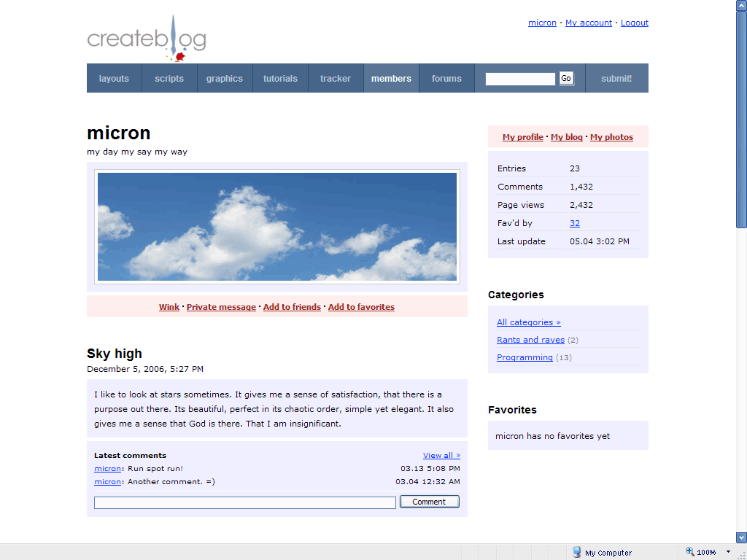Screen dimensions: 747x560
Task: Click the vertical scrollbar thumb
Action: 741,120
